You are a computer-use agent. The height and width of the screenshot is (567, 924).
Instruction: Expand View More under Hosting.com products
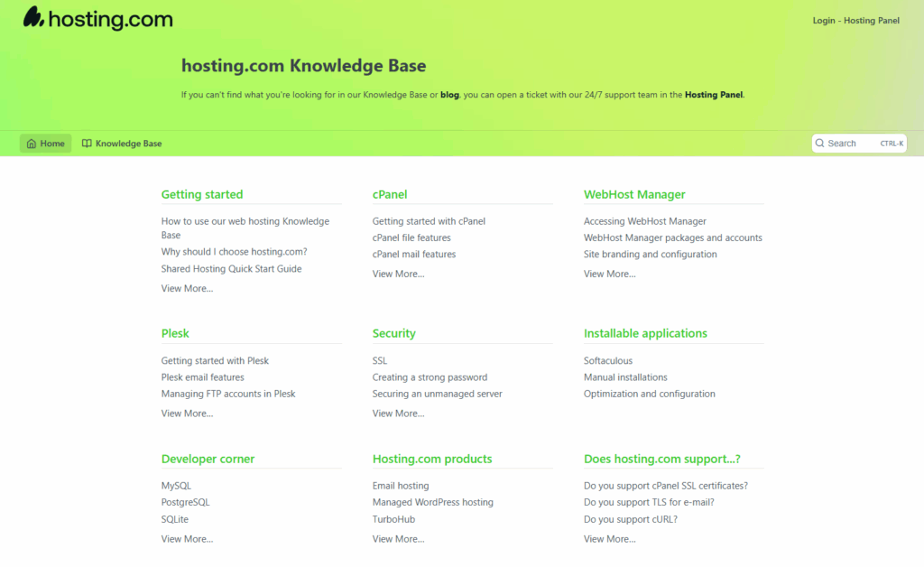[398, 539]
